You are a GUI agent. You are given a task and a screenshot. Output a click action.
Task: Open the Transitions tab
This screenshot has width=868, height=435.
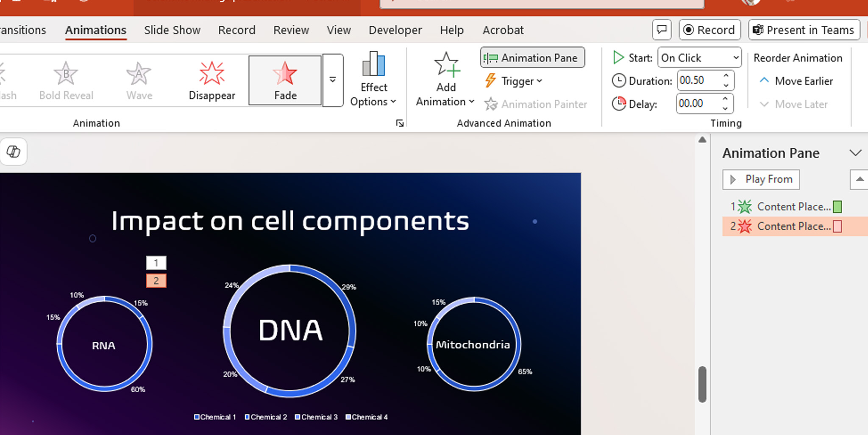tap(23, 30)
